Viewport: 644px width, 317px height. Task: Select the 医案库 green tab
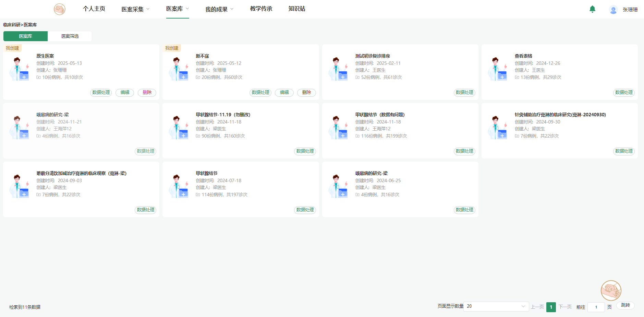click(26, 36)
